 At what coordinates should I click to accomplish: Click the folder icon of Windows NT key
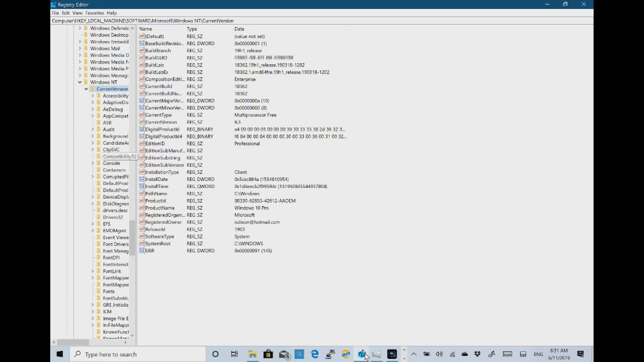[86, 82]
